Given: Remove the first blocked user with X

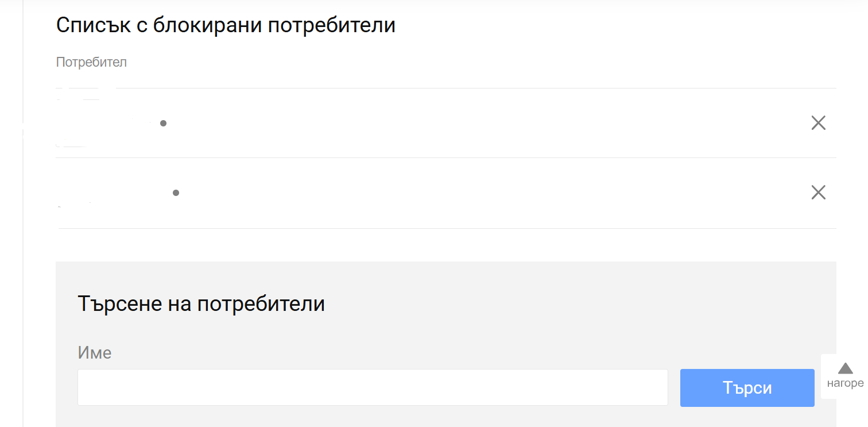Looking at the screenshot, I should click(x=818, y=122).
